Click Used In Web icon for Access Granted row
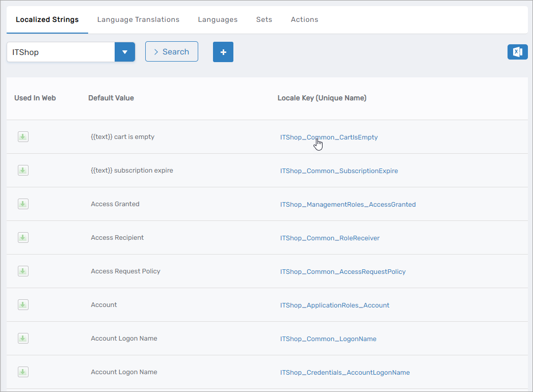The image size is (533, 392). (x=23, y=204)
